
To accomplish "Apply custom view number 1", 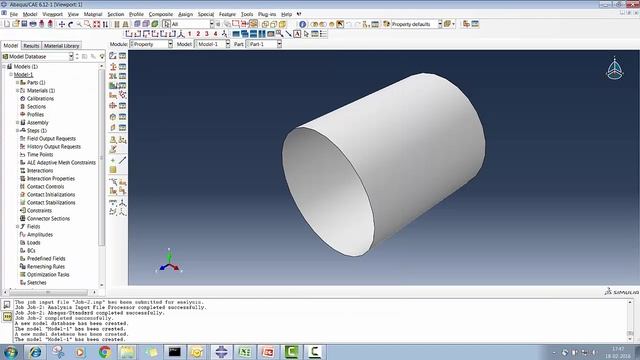I will click(x=189, y=34).
